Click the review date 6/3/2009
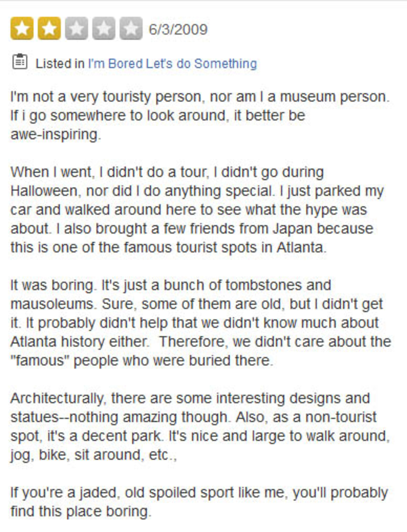This screenshot has height=532, width=407. (x=178, y=29)
